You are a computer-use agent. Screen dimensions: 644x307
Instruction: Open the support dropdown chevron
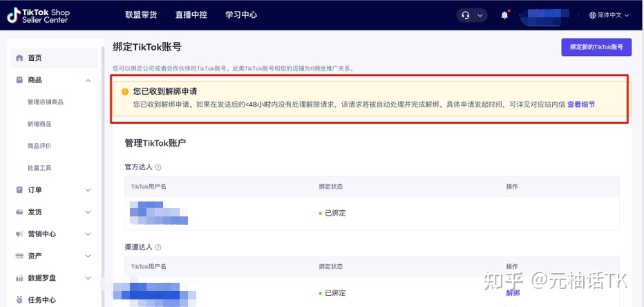pyautogui.click(x=480, y=16)
